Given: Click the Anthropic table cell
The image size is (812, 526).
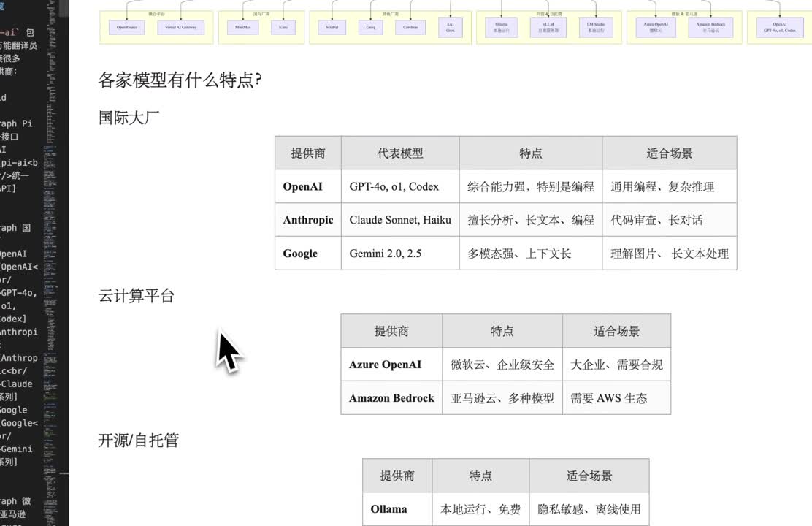Looking at the screenshot, I should [308, 220].
